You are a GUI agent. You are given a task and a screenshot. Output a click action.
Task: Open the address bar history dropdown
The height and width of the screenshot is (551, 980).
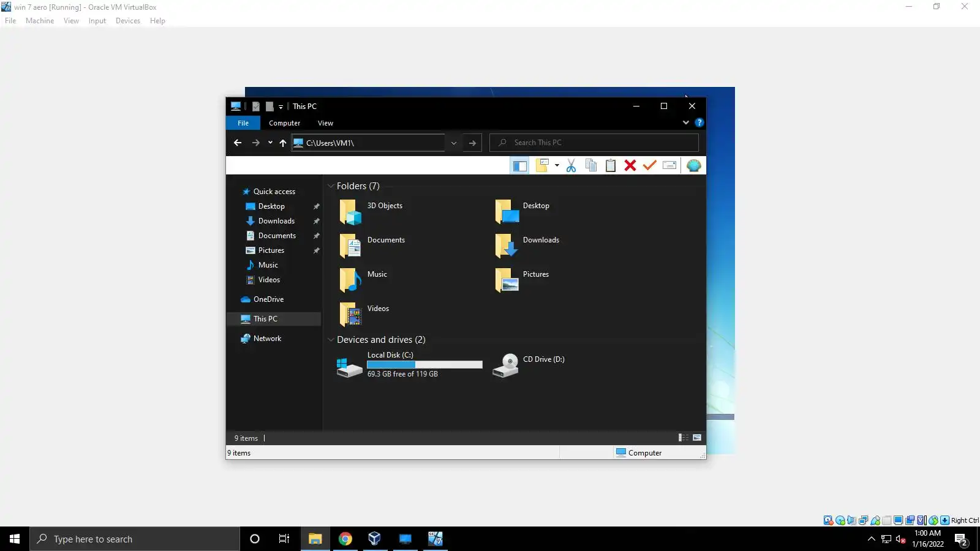(454, 143)
